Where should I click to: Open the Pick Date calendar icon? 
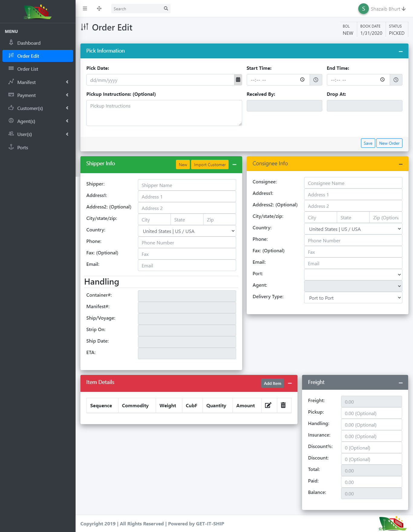tap(238, 80)
